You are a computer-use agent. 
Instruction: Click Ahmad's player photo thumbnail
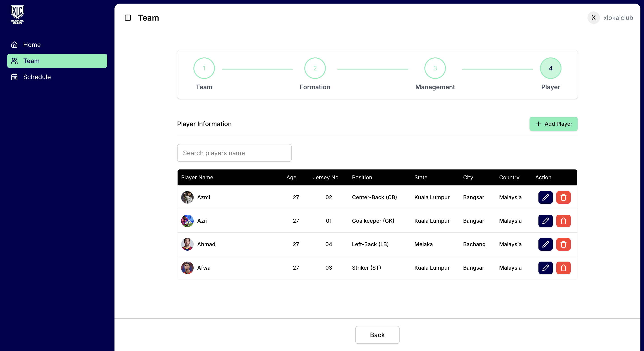[x=187, y=244]
